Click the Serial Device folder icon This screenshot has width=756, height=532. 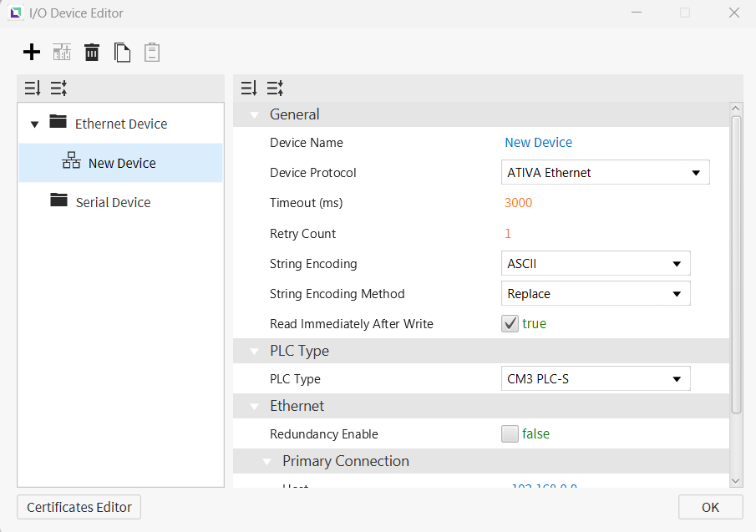click(x=58, y=200)
